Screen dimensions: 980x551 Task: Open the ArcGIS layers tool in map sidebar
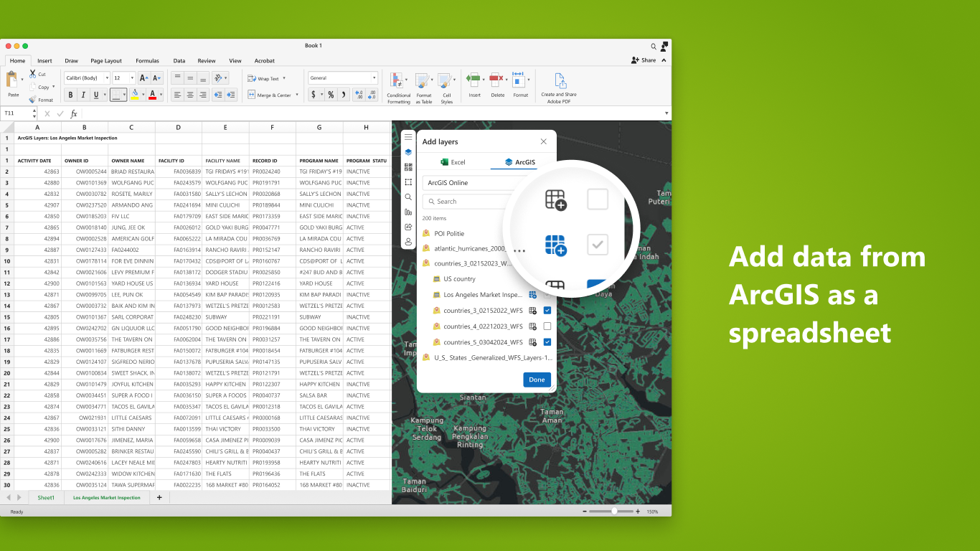(408, 152)
